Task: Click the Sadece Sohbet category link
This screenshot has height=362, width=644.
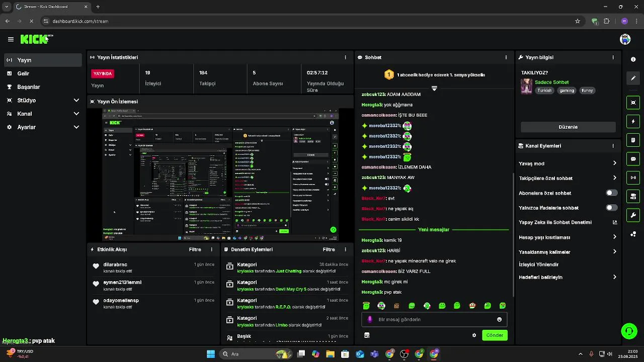Action: (x=551, y=82)
